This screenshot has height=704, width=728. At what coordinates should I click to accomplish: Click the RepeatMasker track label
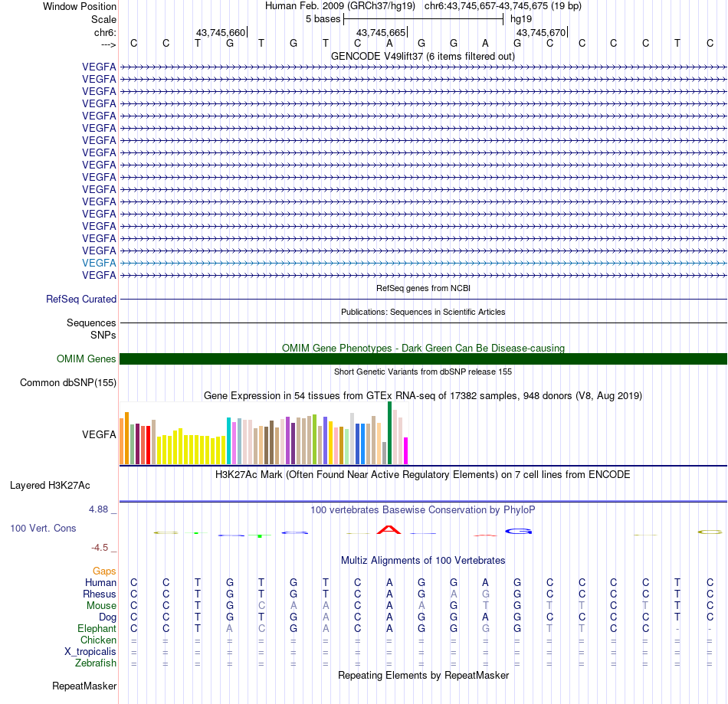tap(84, 686)
